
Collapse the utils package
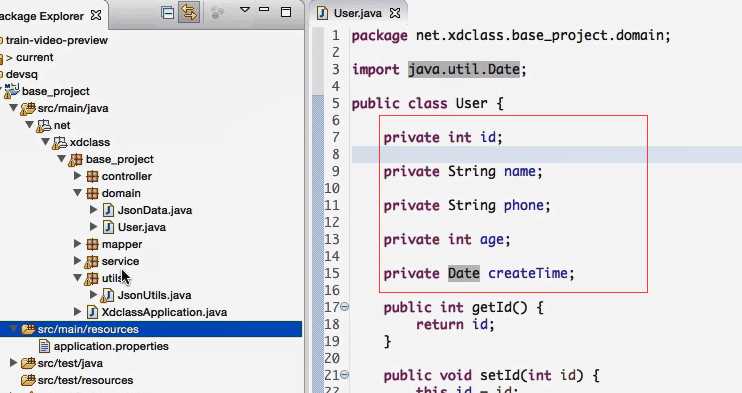point(78,278)
